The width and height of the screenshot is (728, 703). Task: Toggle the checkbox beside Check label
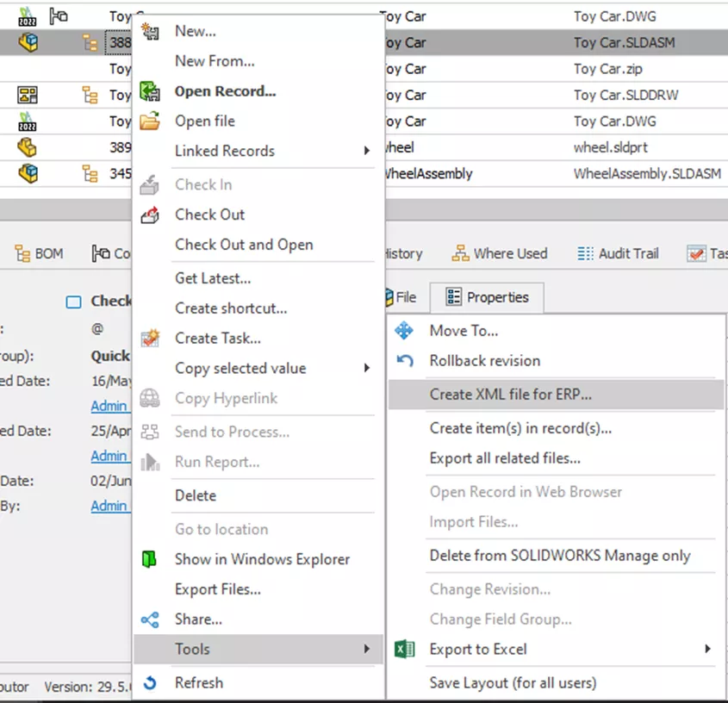click(74, 302)
